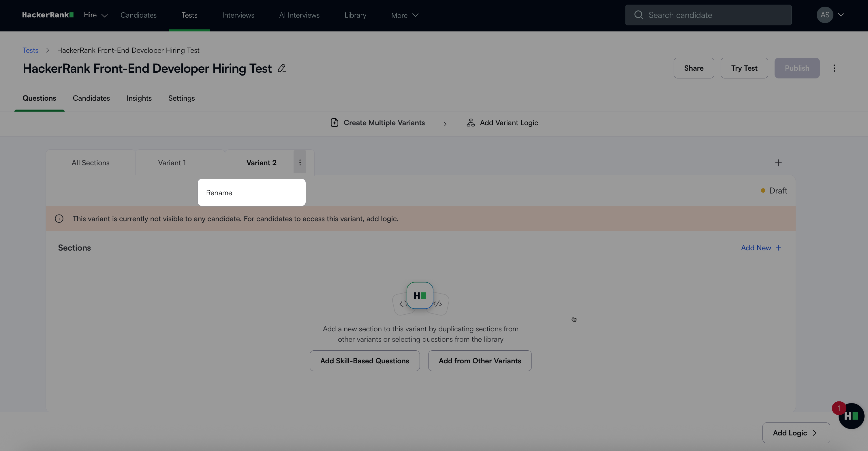Click the search magnifier icon
This screenshot has width=868, height=451.
point(638,15)
